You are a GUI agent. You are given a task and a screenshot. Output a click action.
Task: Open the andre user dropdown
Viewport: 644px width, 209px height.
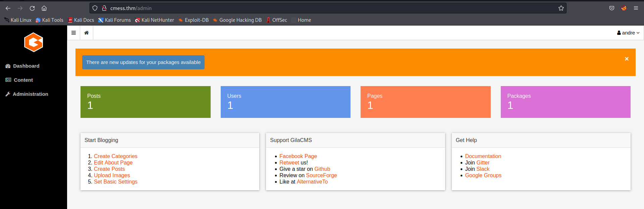point(628,33)
